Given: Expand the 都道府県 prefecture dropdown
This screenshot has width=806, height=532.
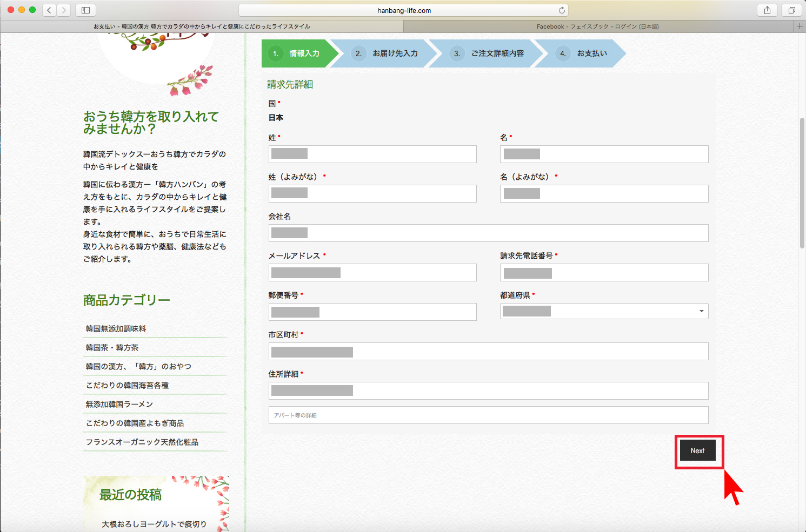Looking at the screenshot, I should point(604,311).
